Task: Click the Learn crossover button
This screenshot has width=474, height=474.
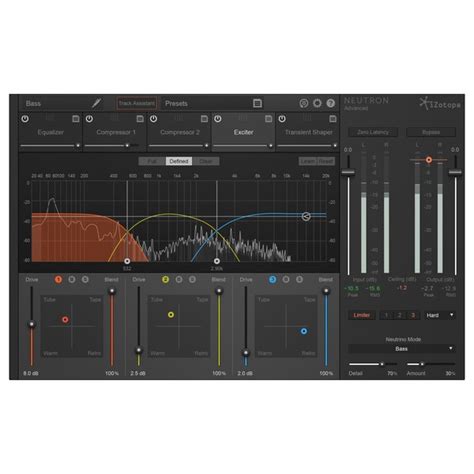Action: (x=307, y=161)
